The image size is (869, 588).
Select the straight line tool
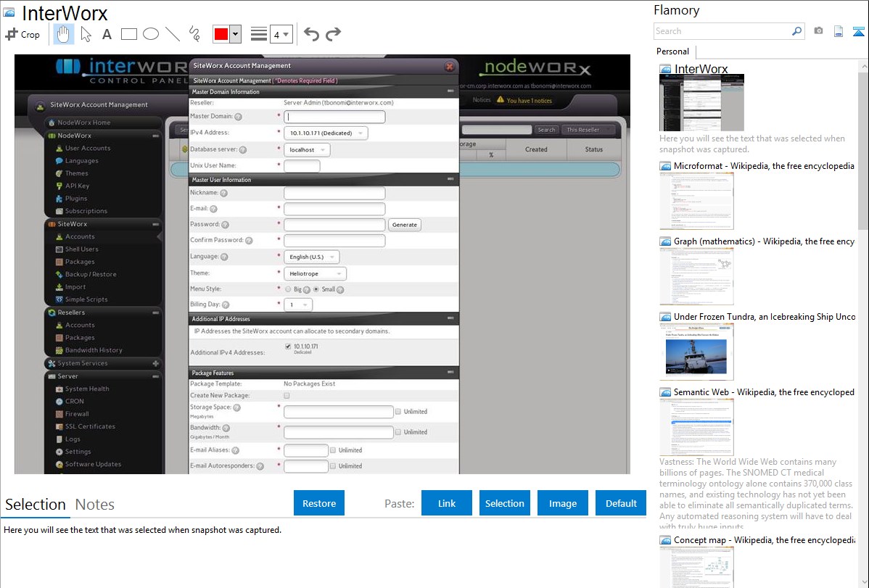173,34
